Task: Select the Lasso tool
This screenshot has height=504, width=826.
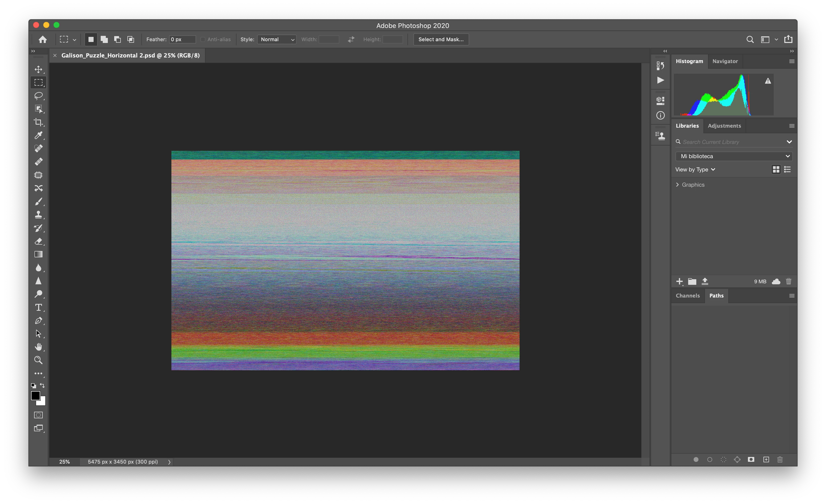Action: (x=39, y=96)
